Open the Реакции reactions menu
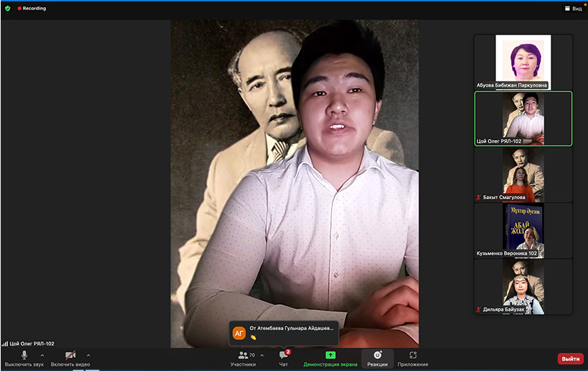 click(377, 358)
